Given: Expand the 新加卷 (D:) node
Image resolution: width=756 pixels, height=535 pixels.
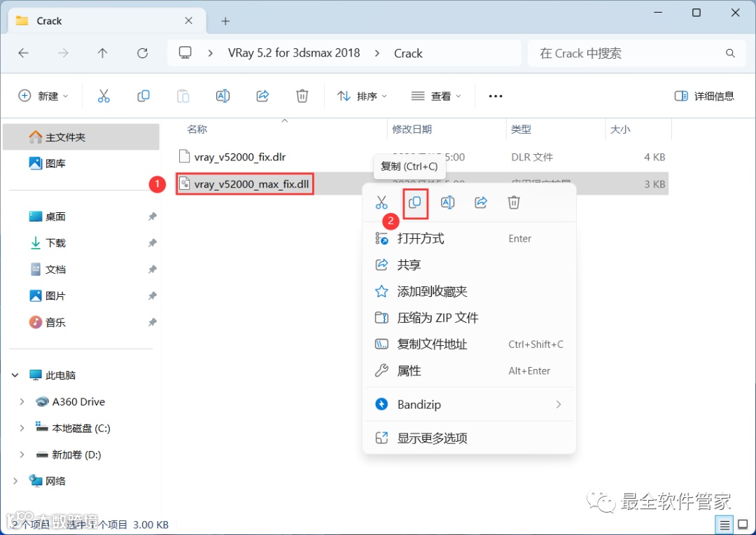Looking at the screenshot, I should pos(22,454).
